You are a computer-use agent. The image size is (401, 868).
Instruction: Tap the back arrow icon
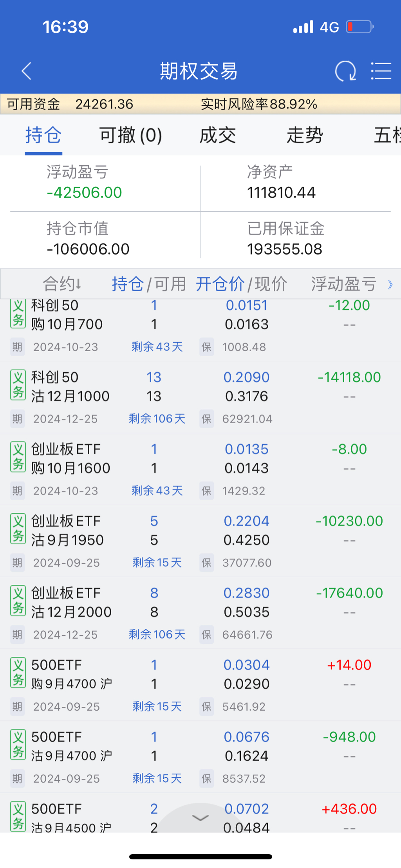coord(26,71)
